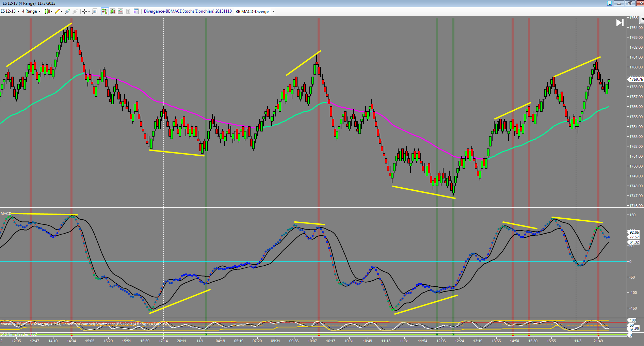Image resolution: width=644 pixels, height=346 pixels.
Task: Open the Data Series candle icon
Action: pyautogui.click(x=113, y=11)
